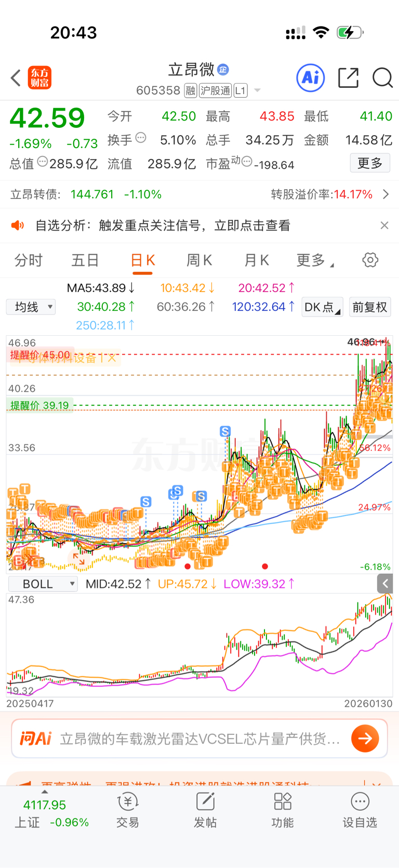Image resolution: width=399 pixels, height=868 pixels.
Task: Tap the 沪股通 tag
Action: [x=215, y=91]
